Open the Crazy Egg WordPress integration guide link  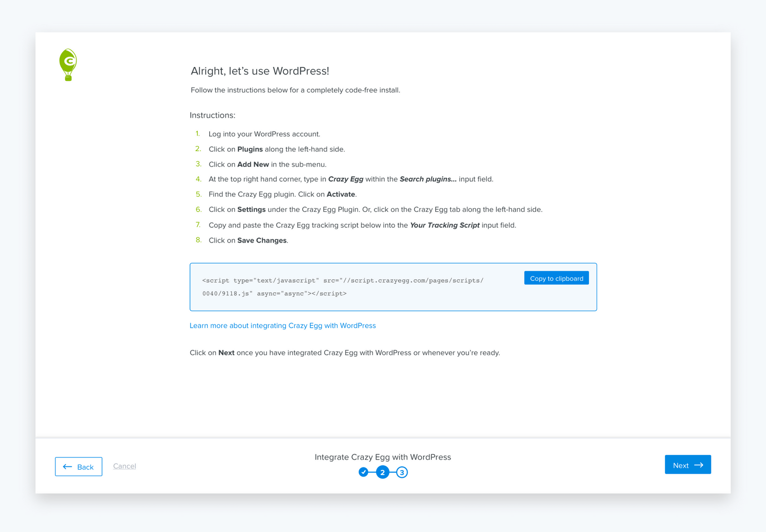coord(282,325)
